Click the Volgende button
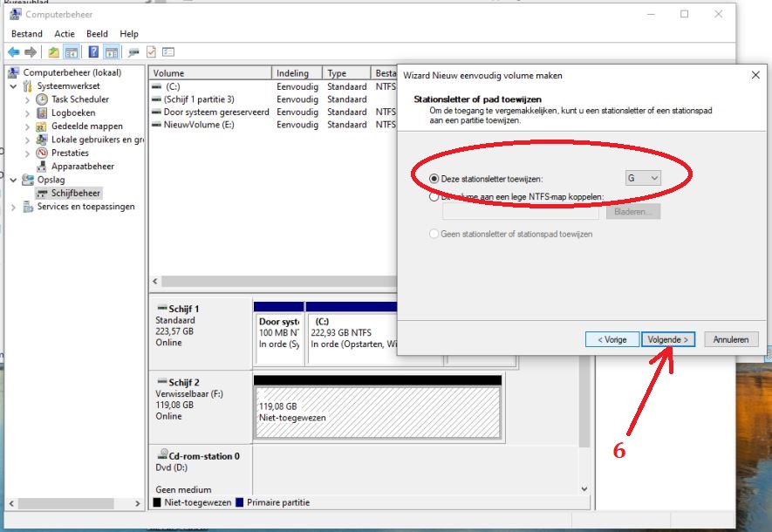This screenshot has height=532, width=772. coord(668,339)
